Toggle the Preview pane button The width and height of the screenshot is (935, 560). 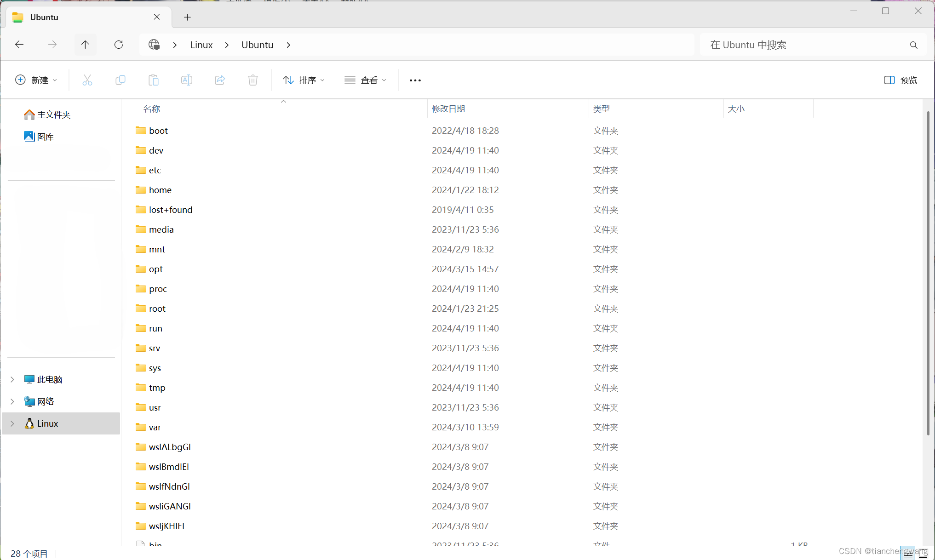900,80
